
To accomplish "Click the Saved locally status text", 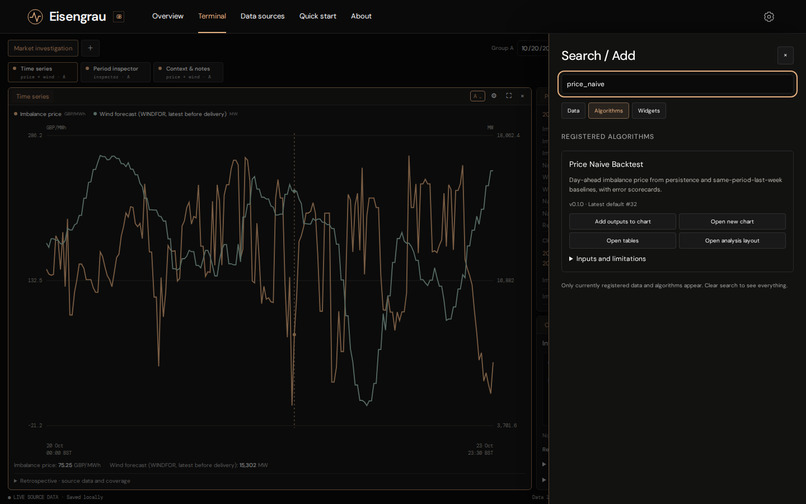I will (84, 497).
